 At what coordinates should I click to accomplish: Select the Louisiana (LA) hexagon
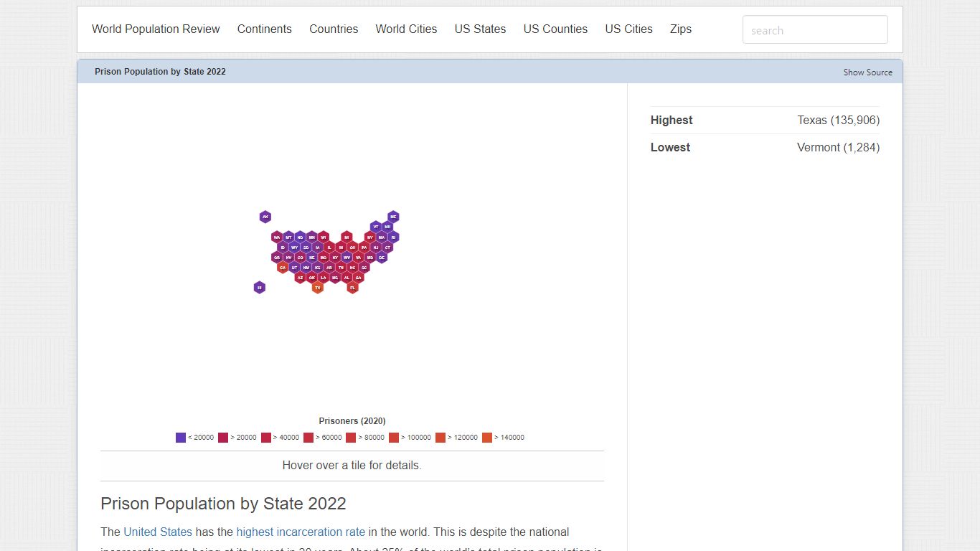point(324,278)
